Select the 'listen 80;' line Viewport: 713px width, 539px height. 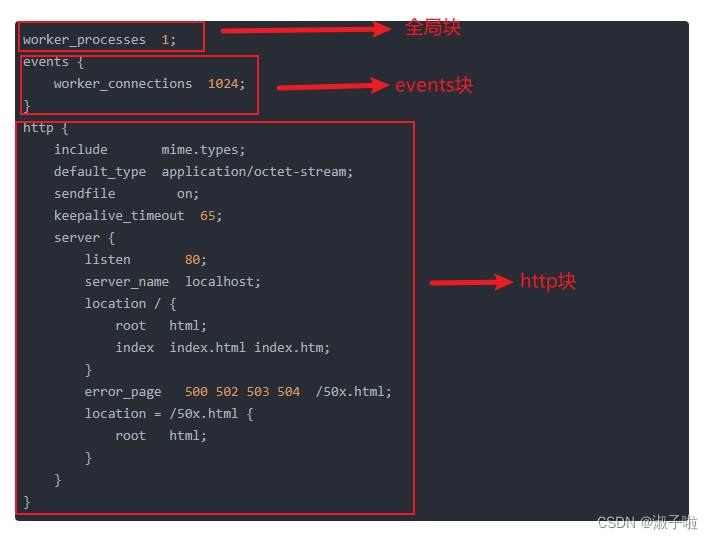point(146,260)
